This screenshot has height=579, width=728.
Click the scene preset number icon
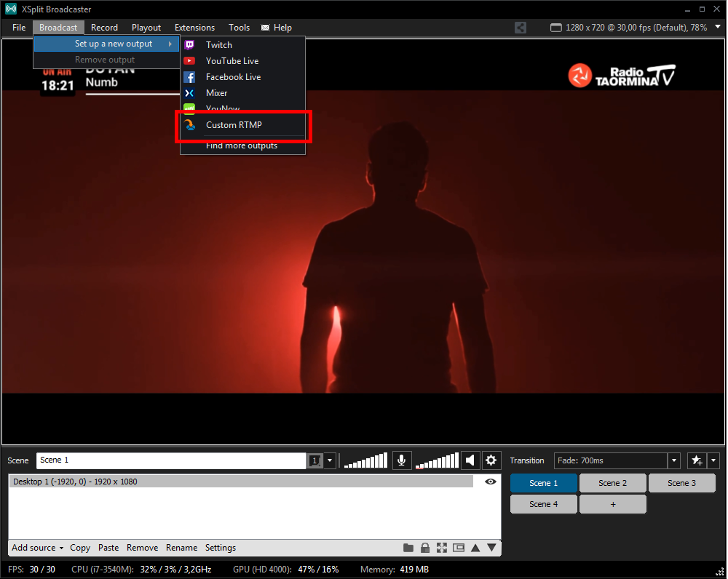(315, 460)
